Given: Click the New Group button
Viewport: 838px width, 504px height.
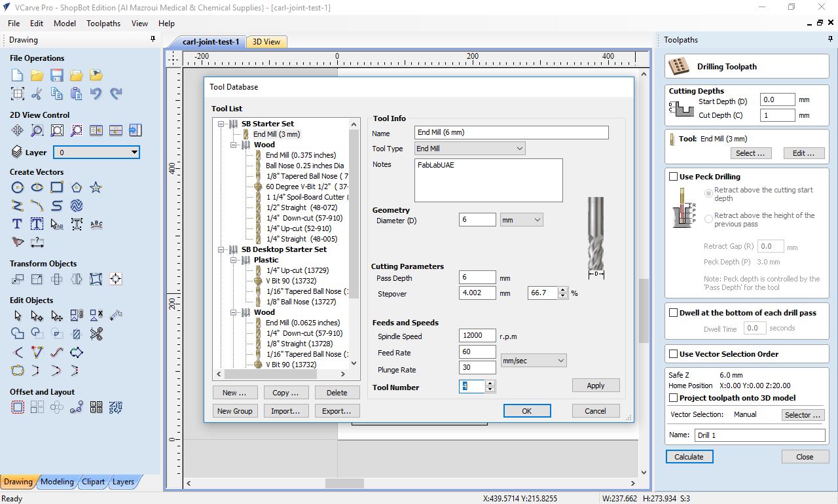Looking at the screenshot, I should click(234, 411).
